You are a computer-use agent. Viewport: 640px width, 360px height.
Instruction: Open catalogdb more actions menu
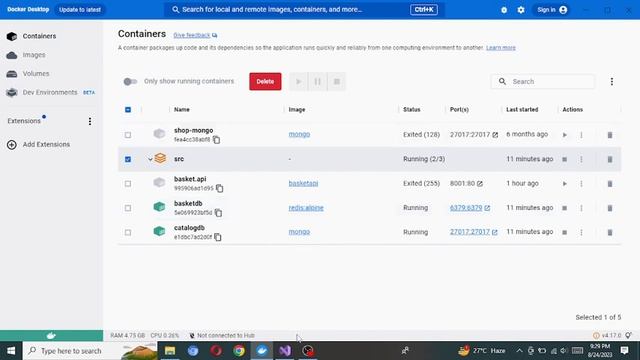point(581,232)
